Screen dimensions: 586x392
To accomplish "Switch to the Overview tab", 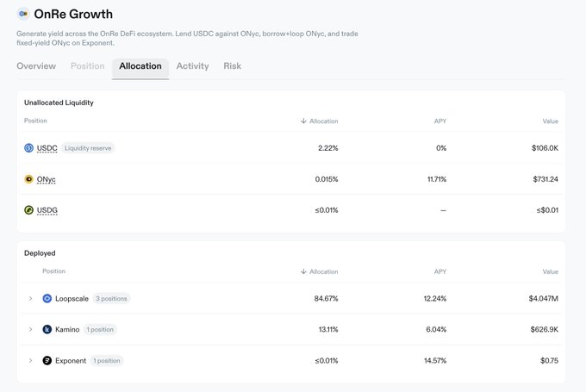I will point(36,65).
